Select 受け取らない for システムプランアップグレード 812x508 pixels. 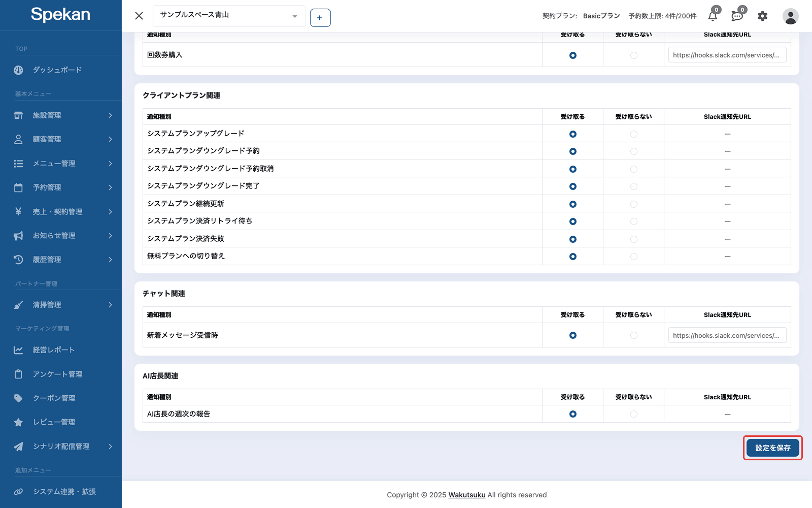634,134
